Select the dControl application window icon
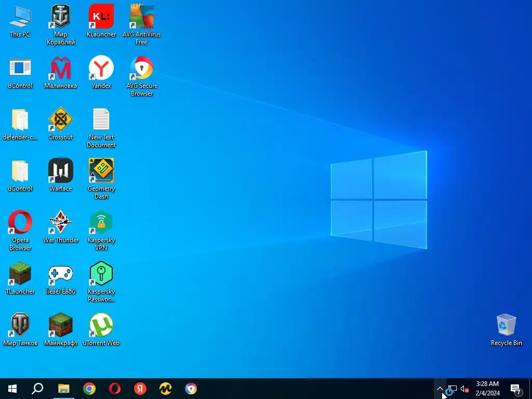532x399 pixels. (x=20, y=73)
